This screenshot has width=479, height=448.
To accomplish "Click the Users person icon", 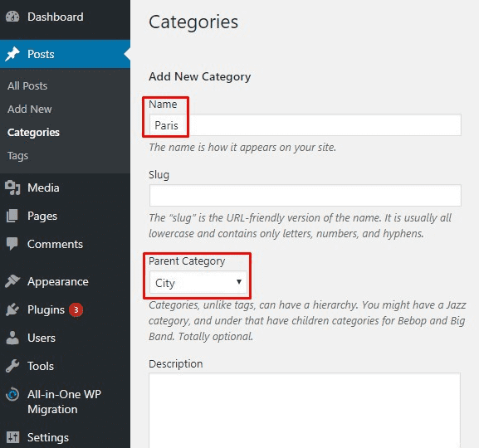I will click(12, 338).
